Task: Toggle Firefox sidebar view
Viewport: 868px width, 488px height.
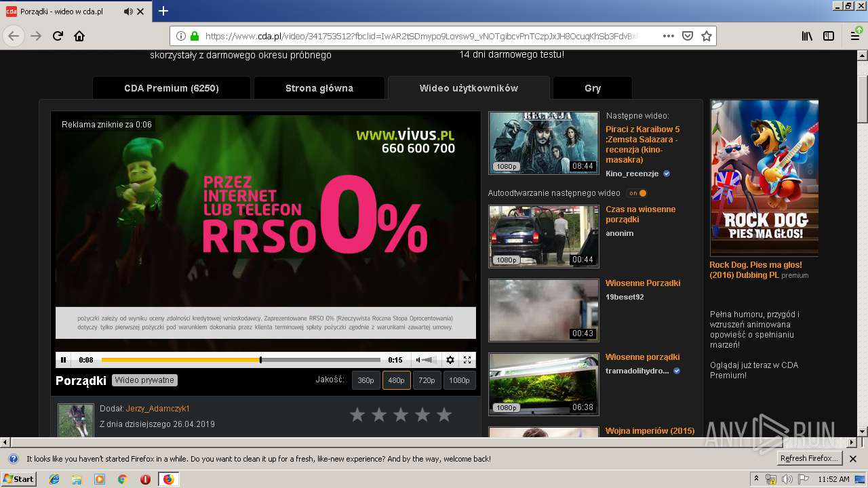Action: click(x=829, y=36)
